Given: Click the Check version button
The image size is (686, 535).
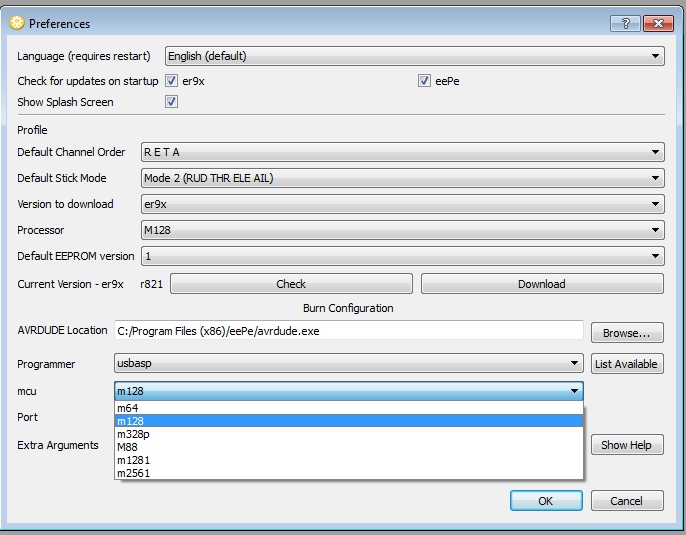Looking at the screenshot, I should coord(291,284).
